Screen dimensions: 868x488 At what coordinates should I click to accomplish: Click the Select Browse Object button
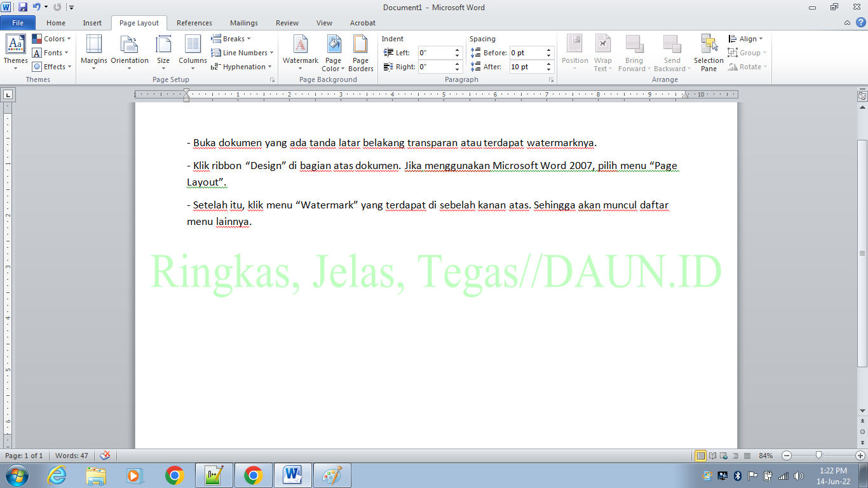tap(862, 431)
